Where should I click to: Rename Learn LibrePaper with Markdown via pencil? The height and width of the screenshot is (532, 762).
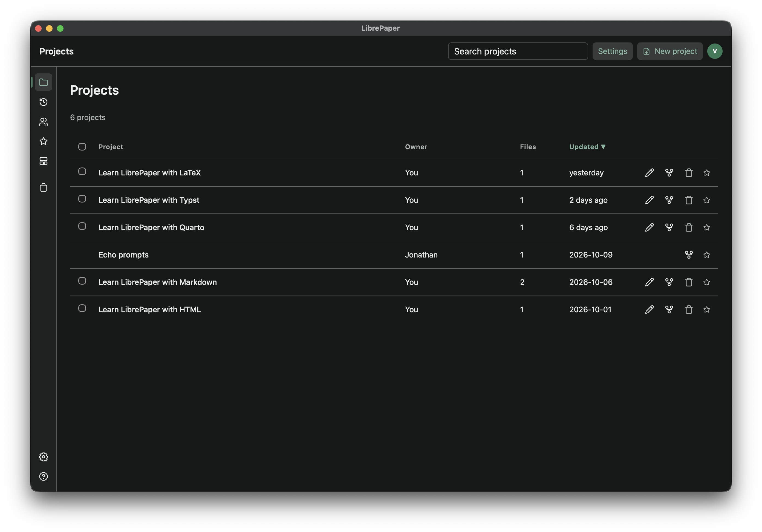[x=650, y=282]
